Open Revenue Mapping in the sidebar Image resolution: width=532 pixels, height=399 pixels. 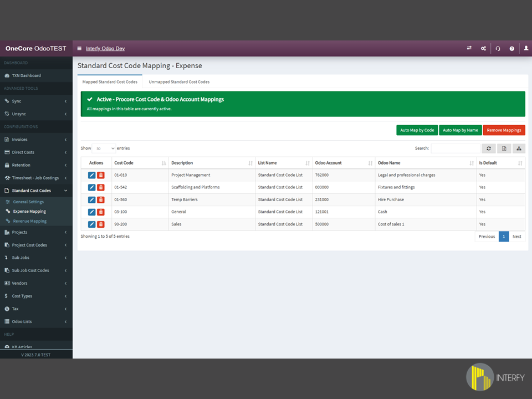point(30,221)
